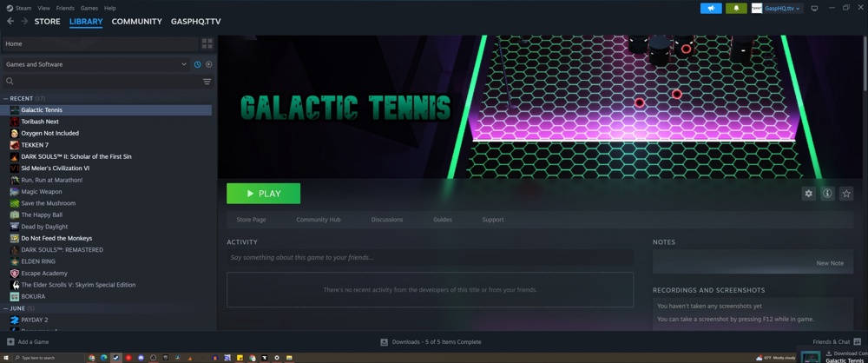Open the Games menu
Viewport: 868px width, 363px height.
point(89,9)
